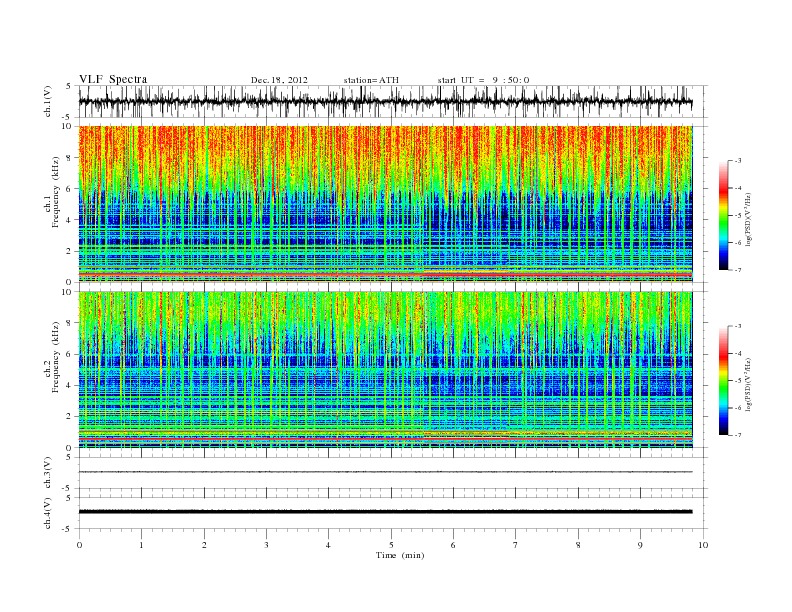Screen dimensions: 792x612
Task: Click the "ch.3(V)" axis label
Action: click(x=48, y=473)
